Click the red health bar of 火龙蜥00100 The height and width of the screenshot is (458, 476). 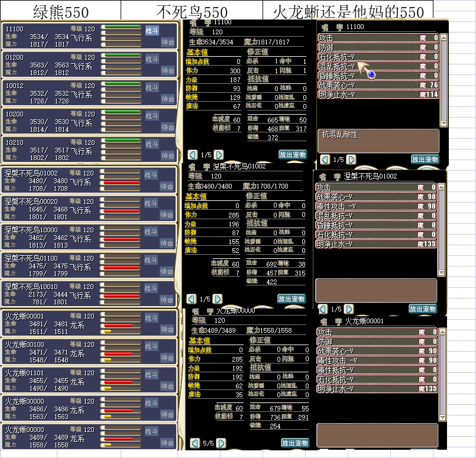click(118, 353)
